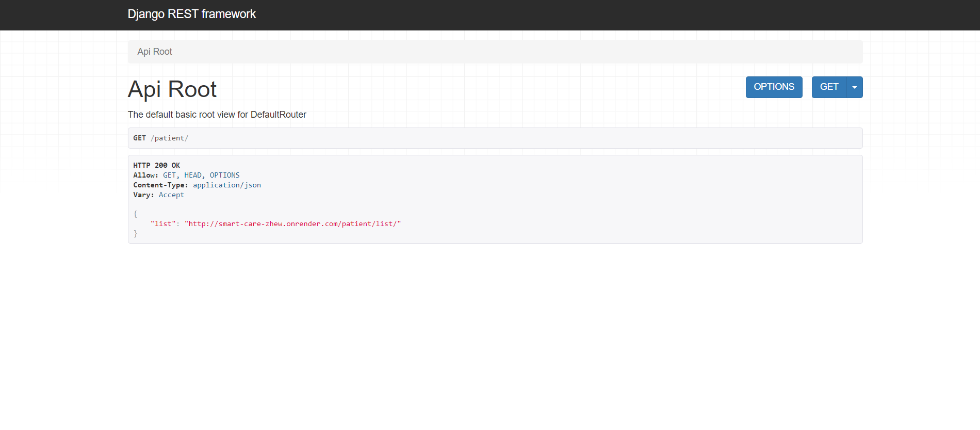The width and height of the screenshot is (980, 430).
Task: Click the Allow header label
Action: click(x=145, y=176)
